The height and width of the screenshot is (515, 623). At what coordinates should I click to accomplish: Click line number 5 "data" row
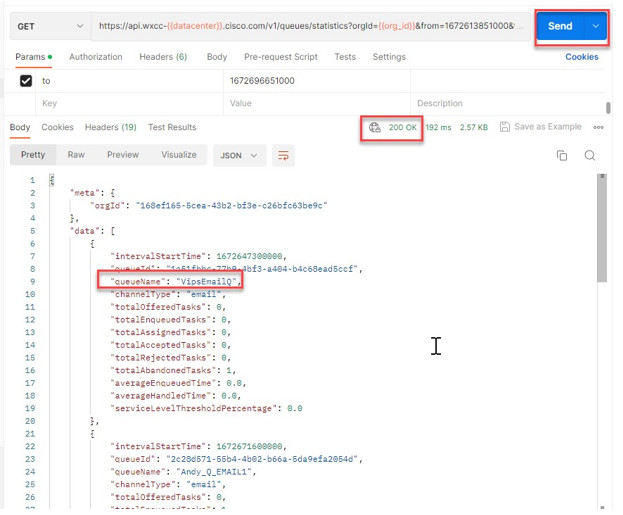tap(92, 231)
